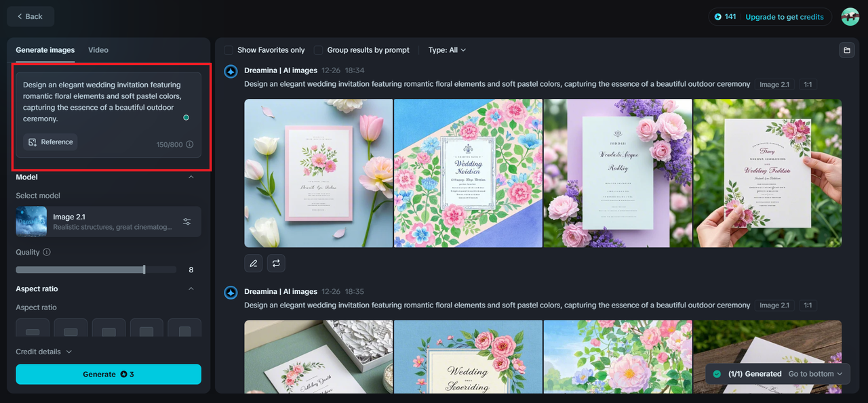Screen dimensions: 868x403
Task: Click the edit pencil icon under first results
Action: (254, 263)
